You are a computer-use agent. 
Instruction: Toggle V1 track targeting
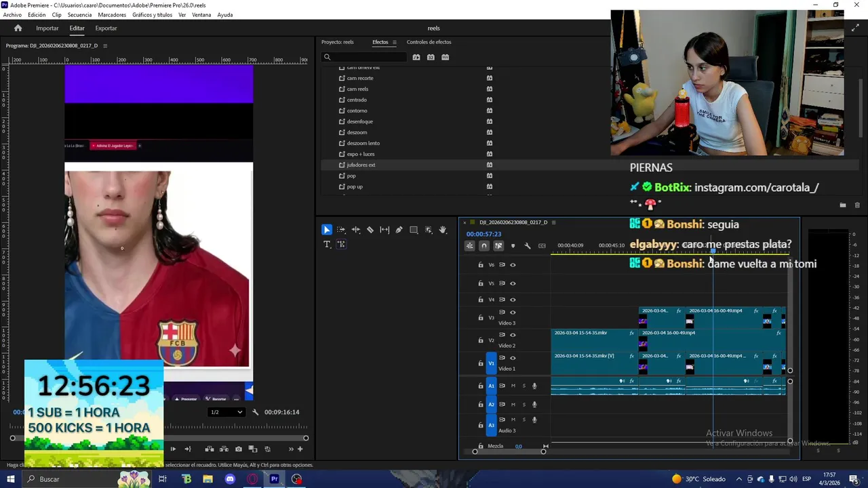(492, 363)
